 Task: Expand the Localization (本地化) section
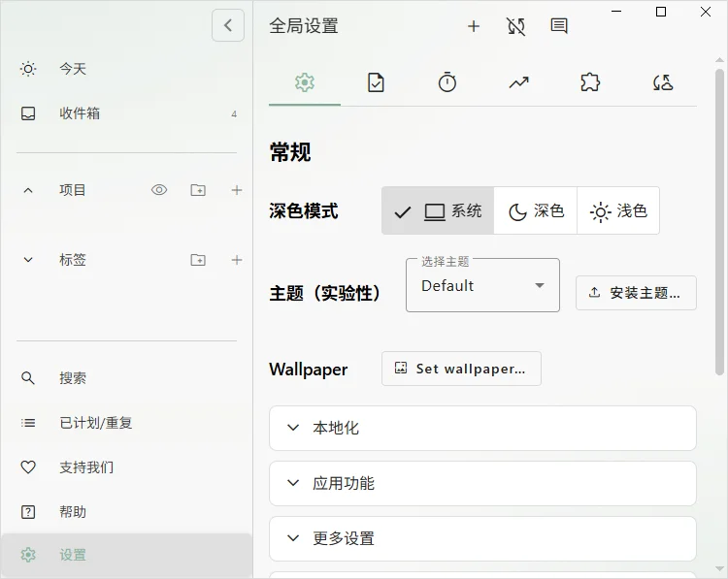tap(482, 428)
